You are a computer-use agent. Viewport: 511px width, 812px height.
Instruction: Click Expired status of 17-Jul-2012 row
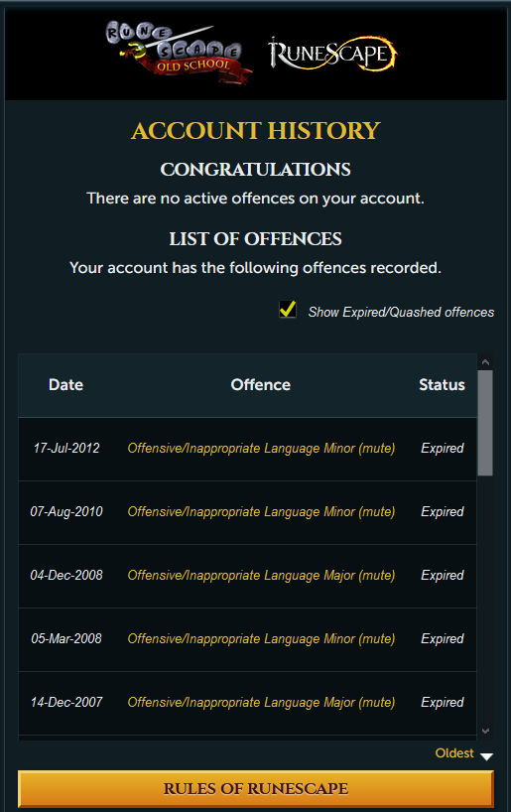443,448
